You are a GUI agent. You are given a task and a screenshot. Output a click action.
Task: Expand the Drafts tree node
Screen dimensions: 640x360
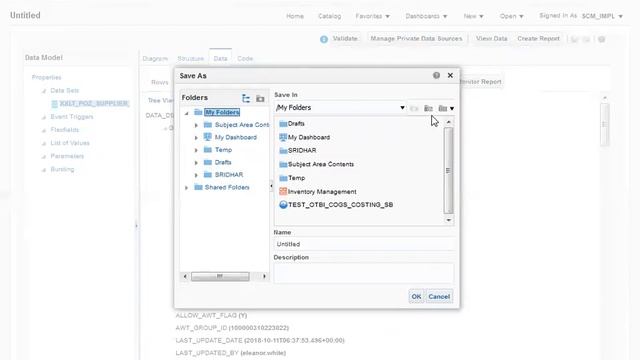196,163
